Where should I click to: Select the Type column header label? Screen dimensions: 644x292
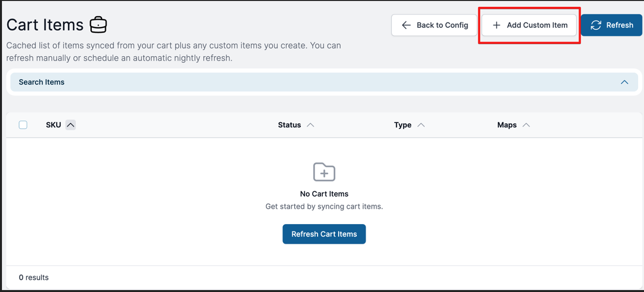(403, 125)
